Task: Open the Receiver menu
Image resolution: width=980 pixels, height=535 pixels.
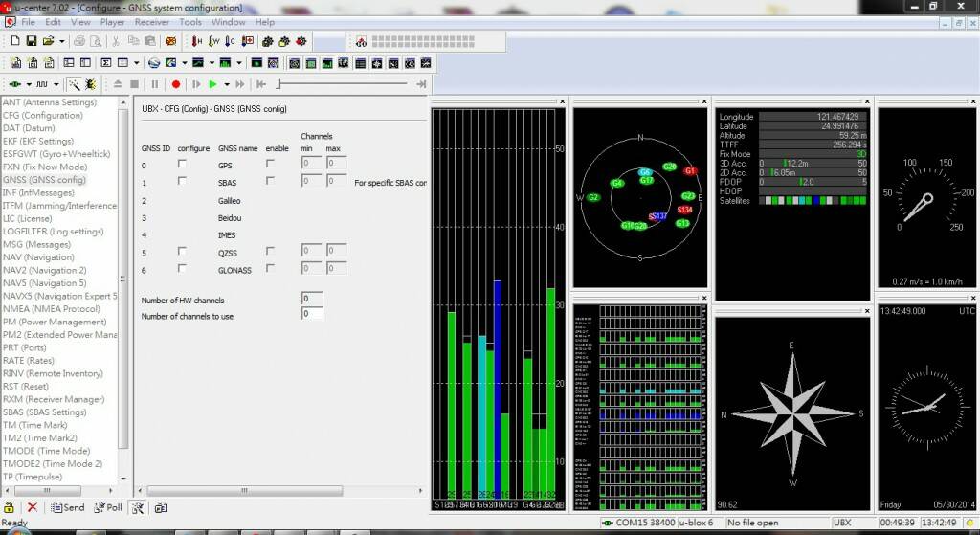Action: (x=151, y=21)
